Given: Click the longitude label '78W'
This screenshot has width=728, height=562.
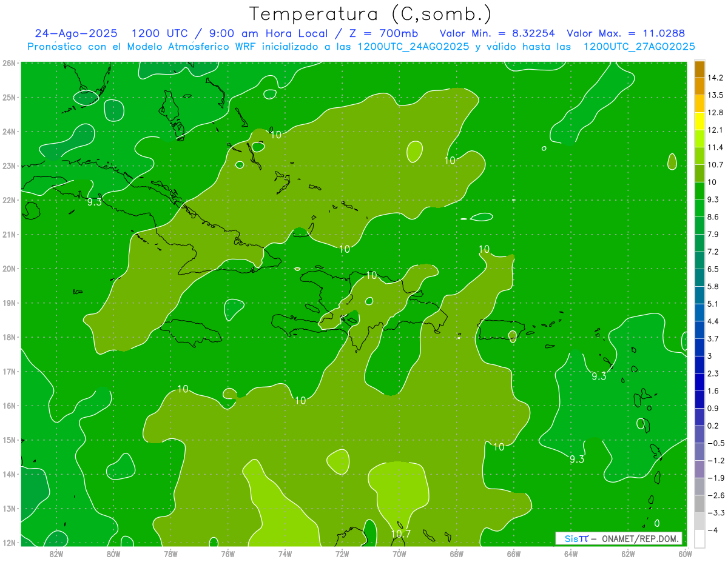Looking at the screenshot, I should pos(170,554).
